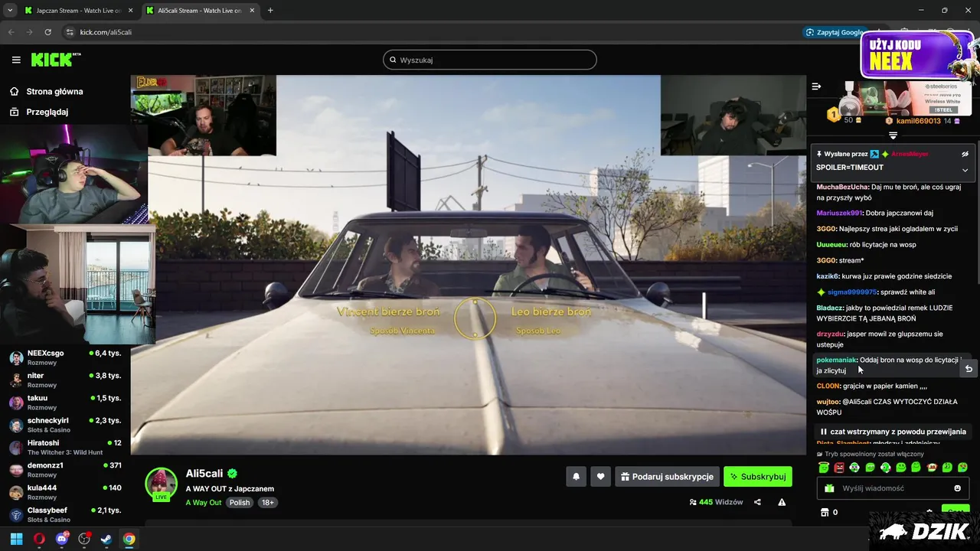Click the Przeglądaj browse icon
Screen dimensions: 980x551
click(14, 112)
